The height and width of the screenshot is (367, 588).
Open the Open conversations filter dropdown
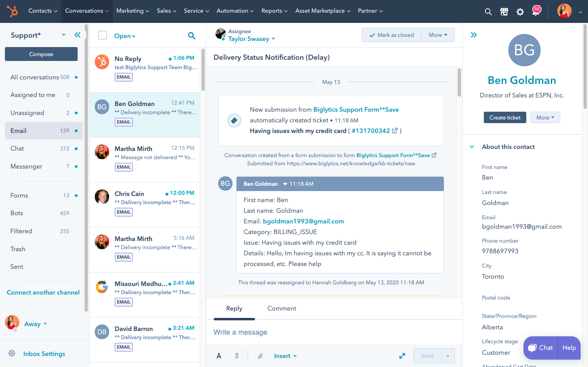coord(125,36)
